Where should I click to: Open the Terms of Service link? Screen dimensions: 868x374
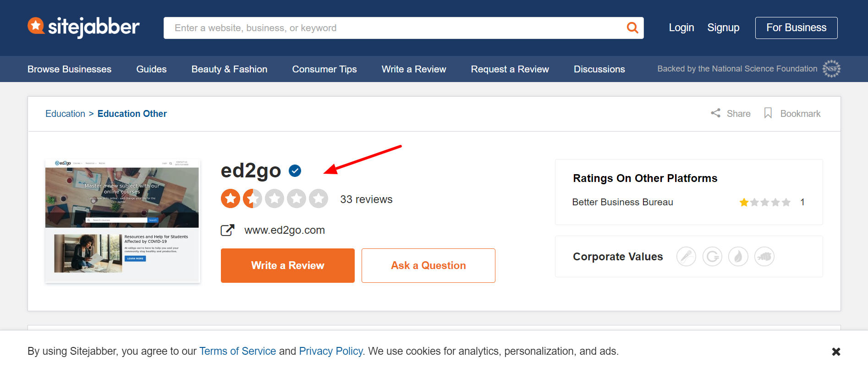[x=237, y=351]
